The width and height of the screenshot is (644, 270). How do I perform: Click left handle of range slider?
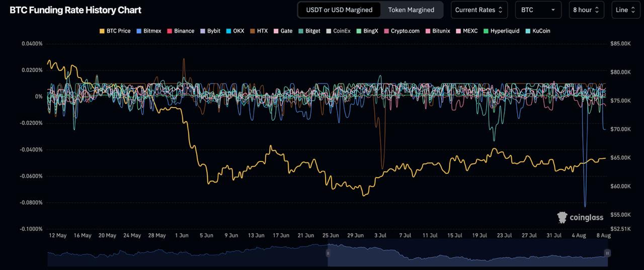pyautogui.click(x=328, y=253)
